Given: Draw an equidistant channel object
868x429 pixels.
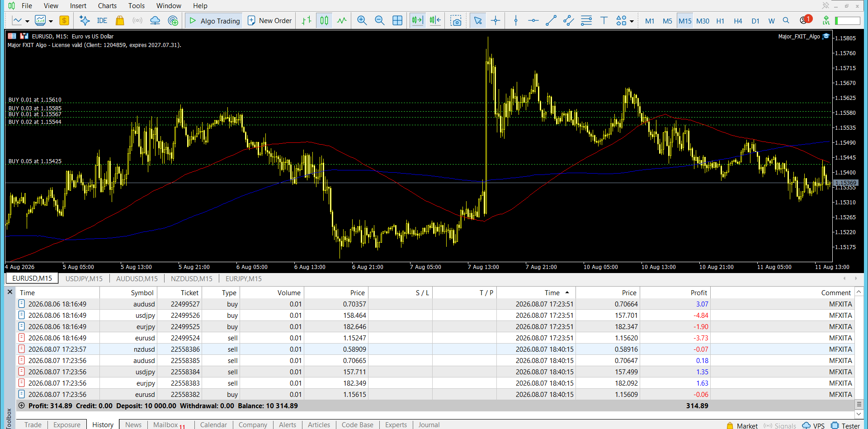Looking at the screenshot, I should click(569, 20).
